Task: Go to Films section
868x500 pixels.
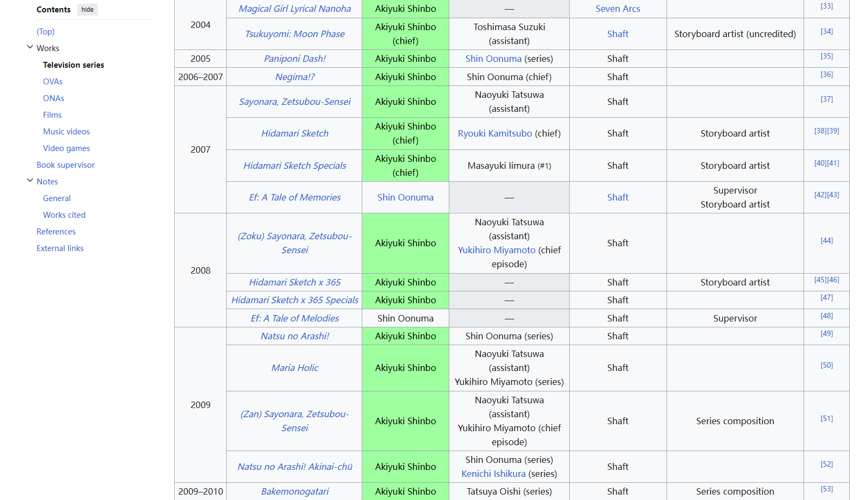Action: click(52, 115)
